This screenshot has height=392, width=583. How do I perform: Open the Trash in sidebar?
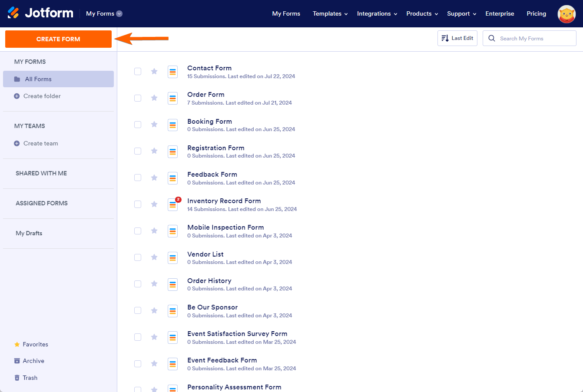tap(26, 378)
